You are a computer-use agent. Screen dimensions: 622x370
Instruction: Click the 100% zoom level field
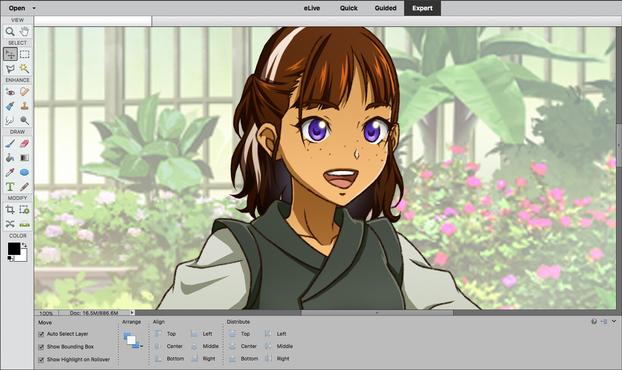tap(47, 313)
